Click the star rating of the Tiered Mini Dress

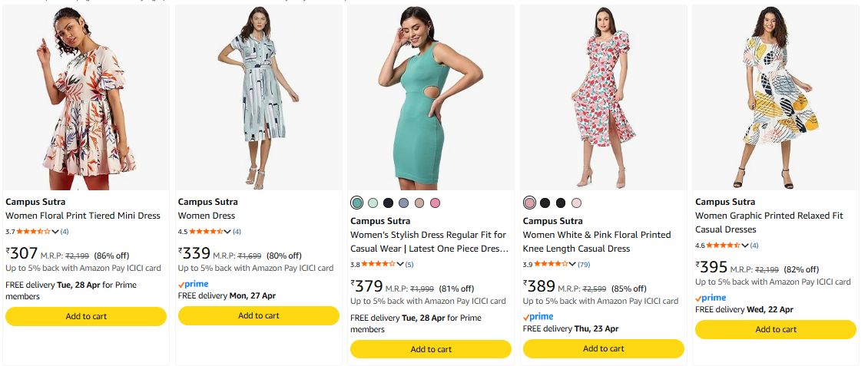pyautogui.click(x=33, y=231)
